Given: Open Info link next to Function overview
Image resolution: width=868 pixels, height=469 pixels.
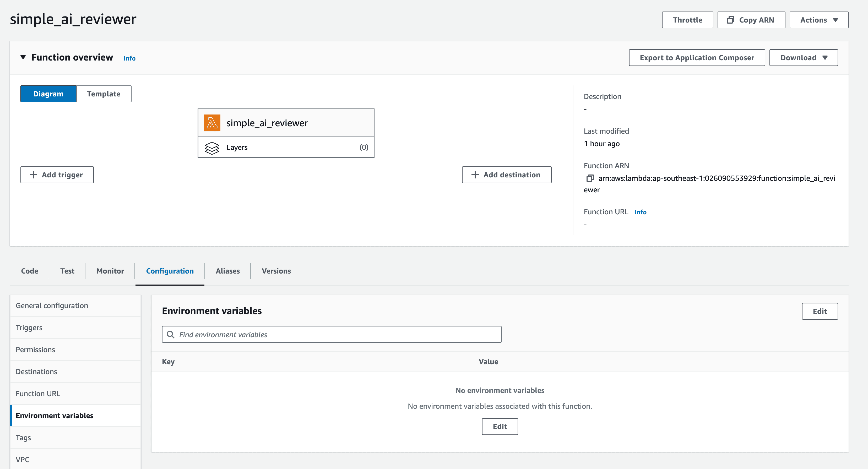Looking at the screenshot, I should click(129, 58).
